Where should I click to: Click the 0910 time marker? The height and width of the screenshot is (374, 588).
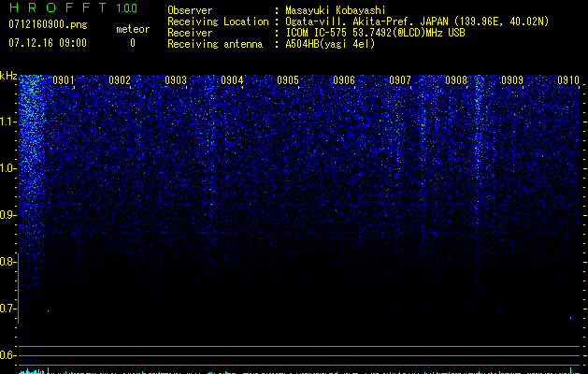click(568, 80)
